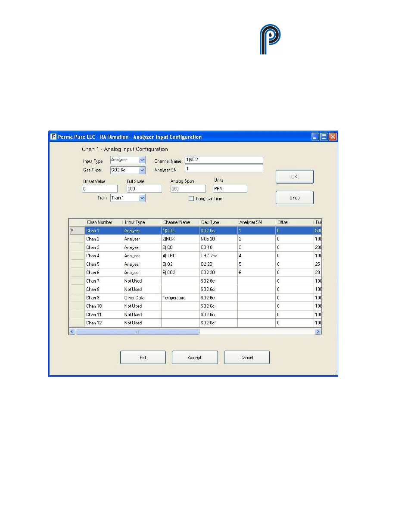The width and height of the screenshot is (411, 532).
Task: Click the Analyzer SN column header
Action: pyautogui.click(x=256, y=222)
